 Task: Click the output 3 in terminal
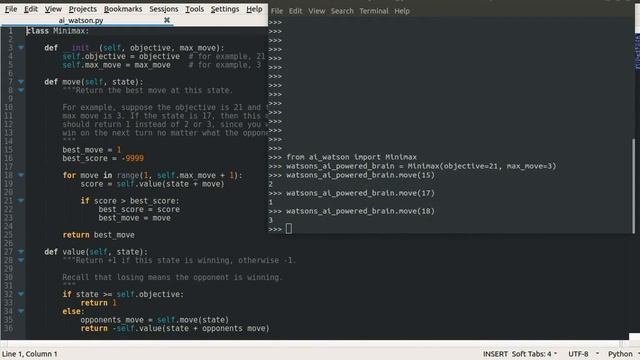[x=271, y=220]
